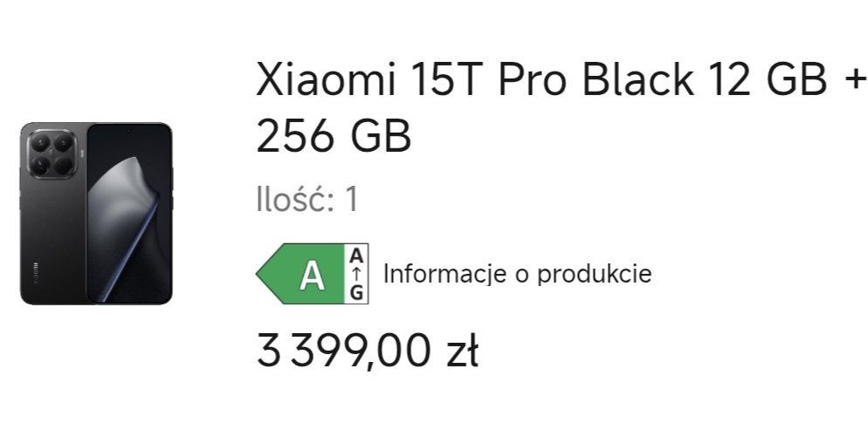Click the zł currency symbol
The width and height of the screenshot is (868, 437).
point(460,352)
